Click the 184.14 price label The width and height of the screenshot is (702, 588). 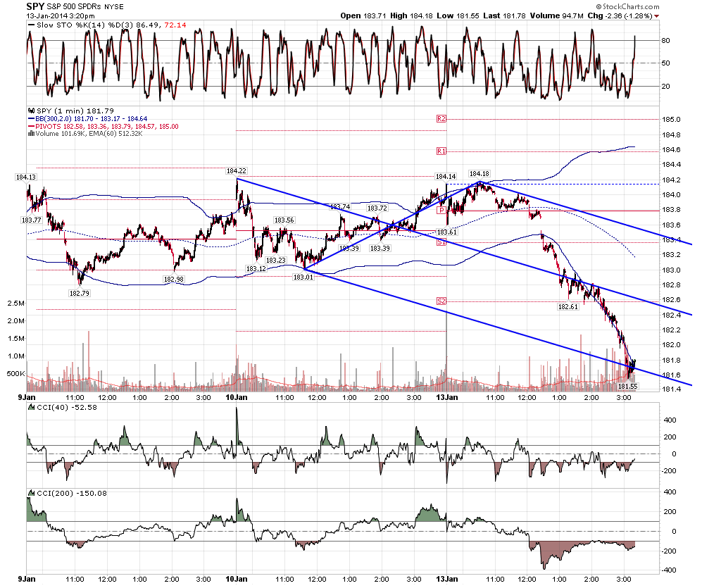446,177
